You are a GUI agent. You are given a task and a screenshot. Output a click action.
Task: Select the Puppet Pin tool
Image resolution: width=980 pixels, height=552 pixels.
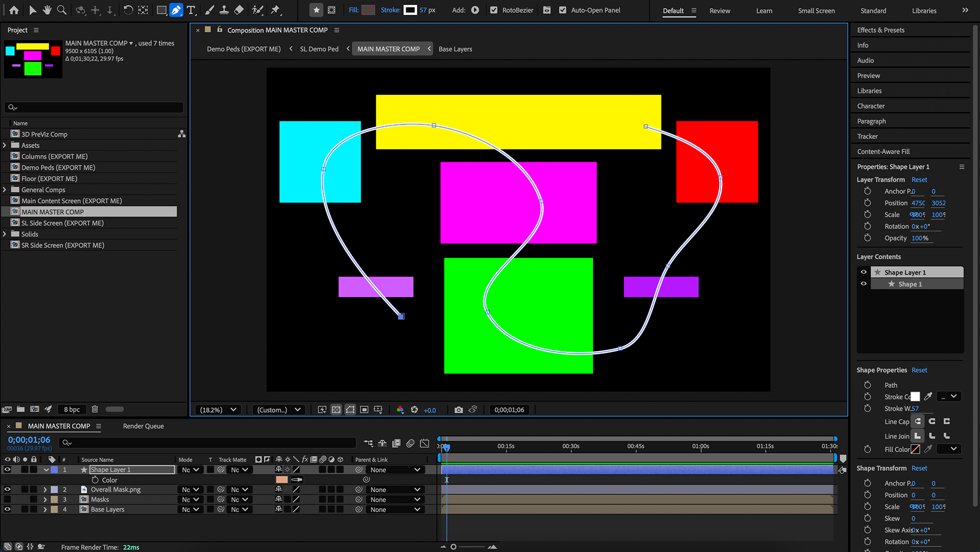pyautogui.click(x=276, y=10)
